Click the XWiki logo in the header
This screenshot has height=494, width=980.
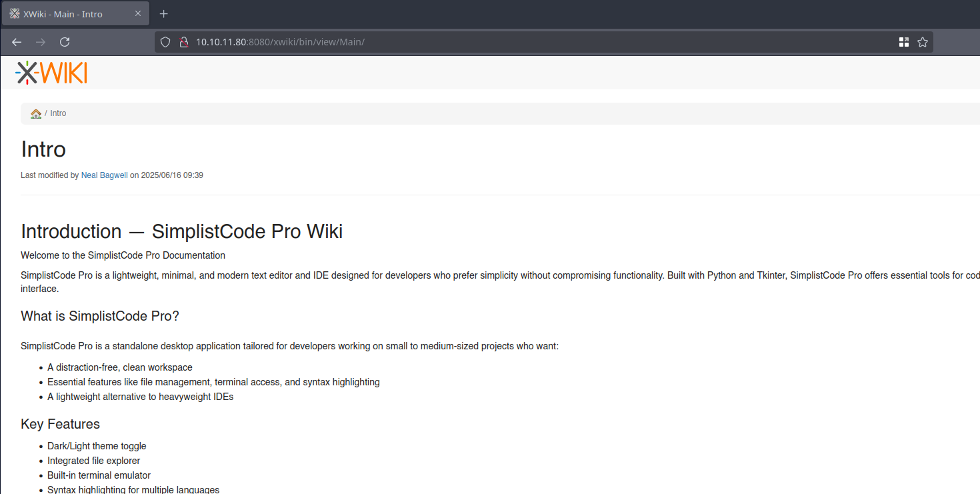pos(51,73)
